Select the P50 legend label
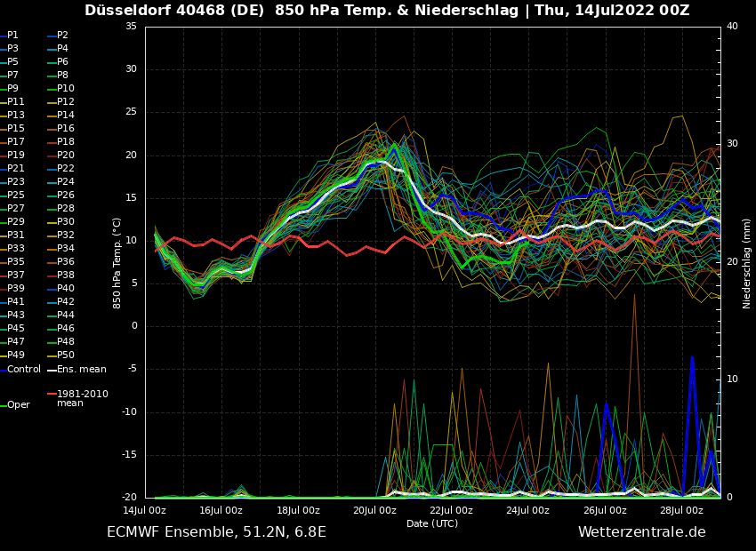The width and height of the screenshot is (756, 551). tap(66, 355)
